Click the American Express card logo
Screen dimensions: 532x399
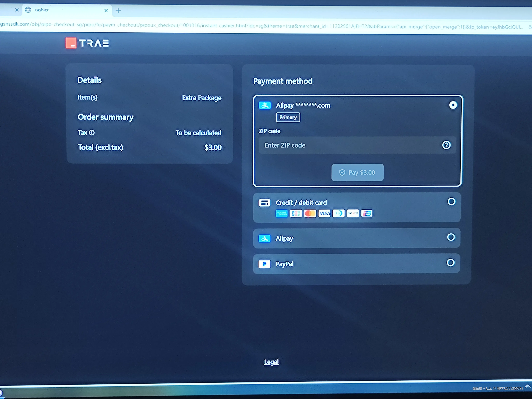coord(282,213)
